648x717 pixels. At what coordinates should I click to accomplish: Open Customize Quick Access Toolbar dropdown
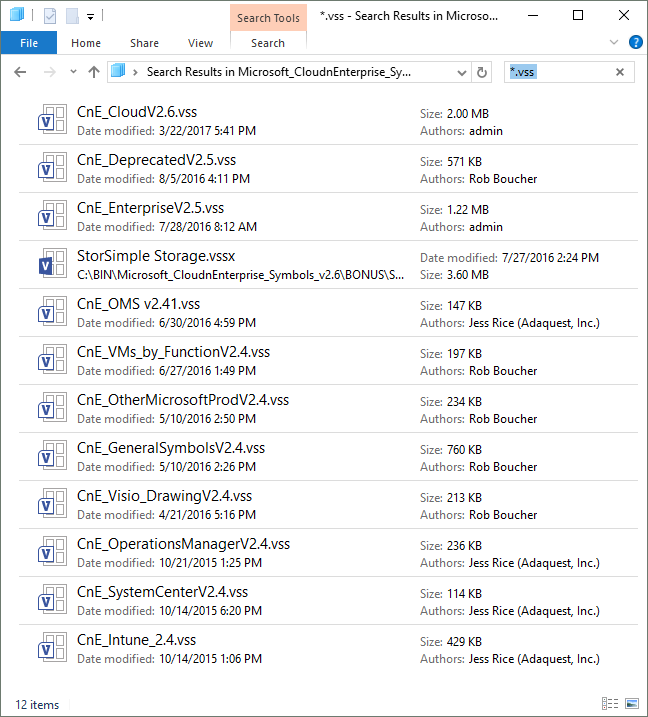click(91, 17)
